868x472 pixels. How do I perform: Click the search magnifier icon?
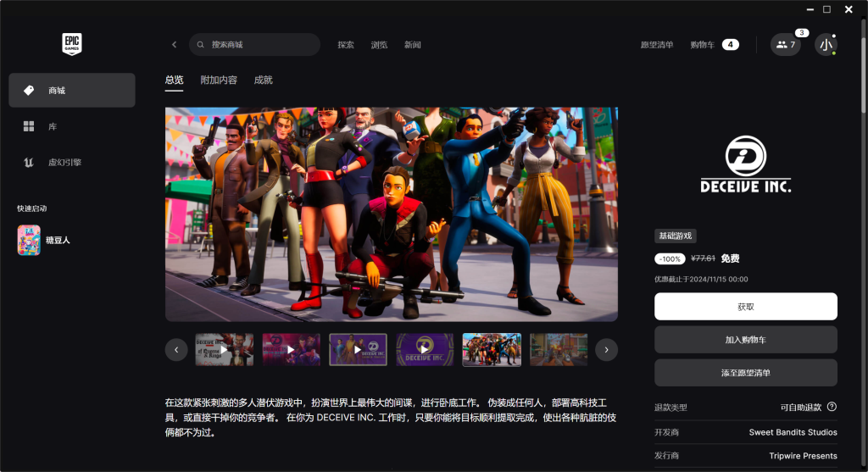pos(200,44)
